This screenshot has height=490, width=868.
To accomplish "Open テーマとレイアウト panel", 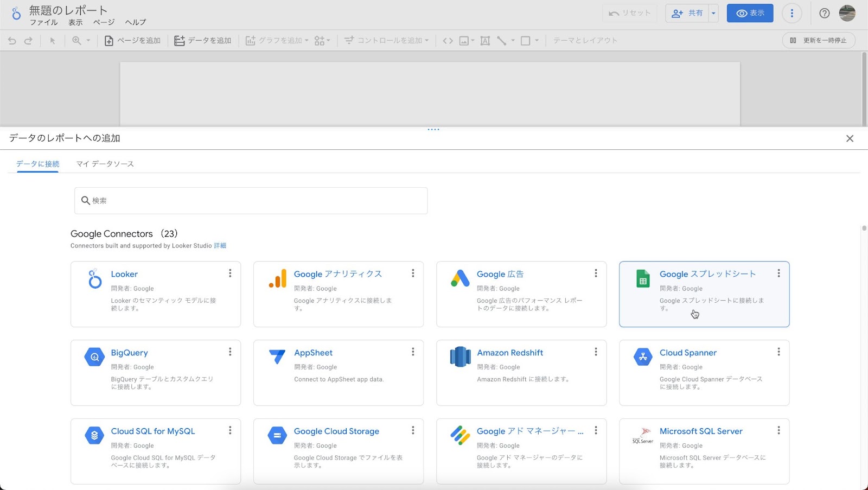I will 585,41.
